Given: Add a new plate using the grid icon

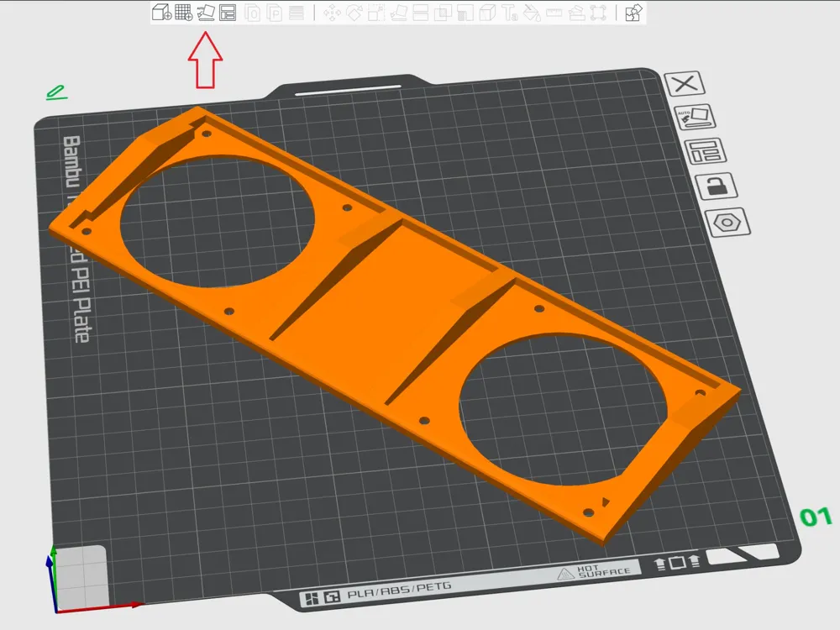Looking at the screenshot, I should click(183, 13).
